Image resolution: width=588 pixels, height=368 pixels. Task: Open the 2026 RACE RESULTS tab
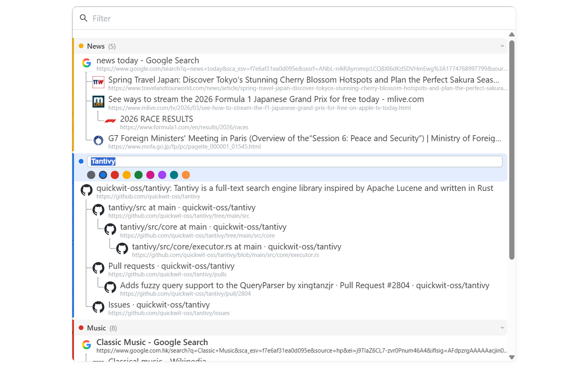coord(157,119)
